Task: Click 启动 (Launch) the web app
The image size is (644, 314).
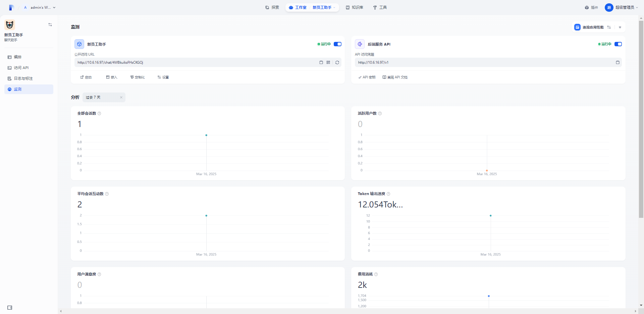Action: pos(86,77)
